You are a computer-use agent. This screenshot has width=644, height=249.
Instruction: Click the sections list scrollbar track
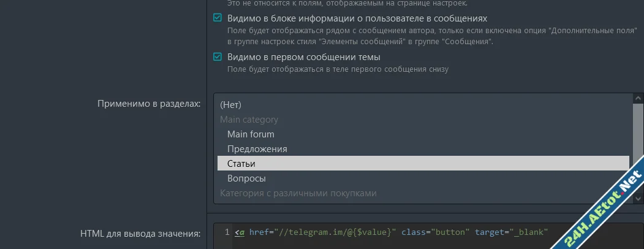tap(638, 147)
